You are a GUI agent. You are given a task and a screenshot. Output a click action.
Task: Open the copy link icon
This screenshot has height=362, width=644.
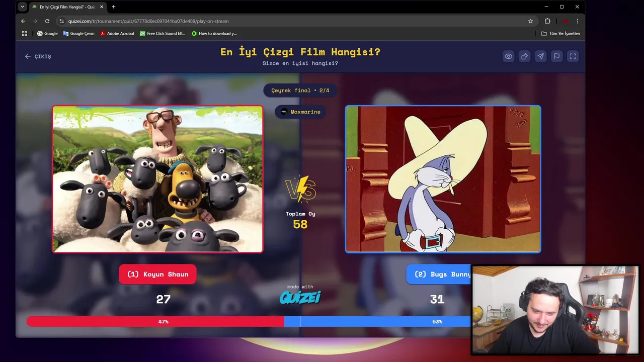click(524, 56)
